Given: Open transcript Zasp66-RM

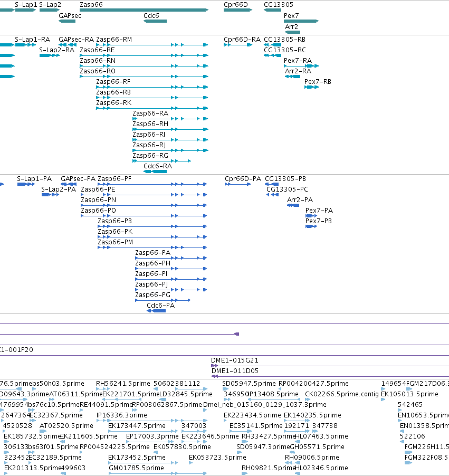Looking at the screenshot, I should pos(114,40).
